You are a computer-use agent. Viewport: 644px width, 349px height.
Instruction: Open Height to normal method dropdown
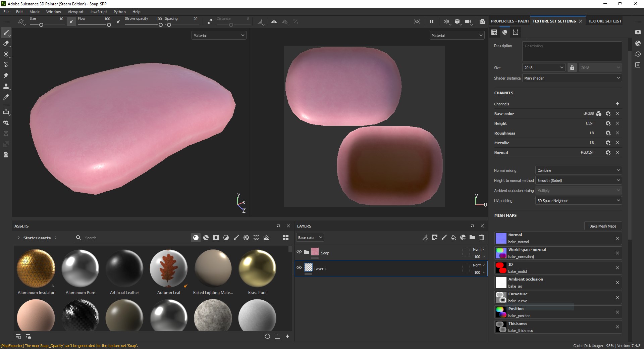click(x=578, y=180)
